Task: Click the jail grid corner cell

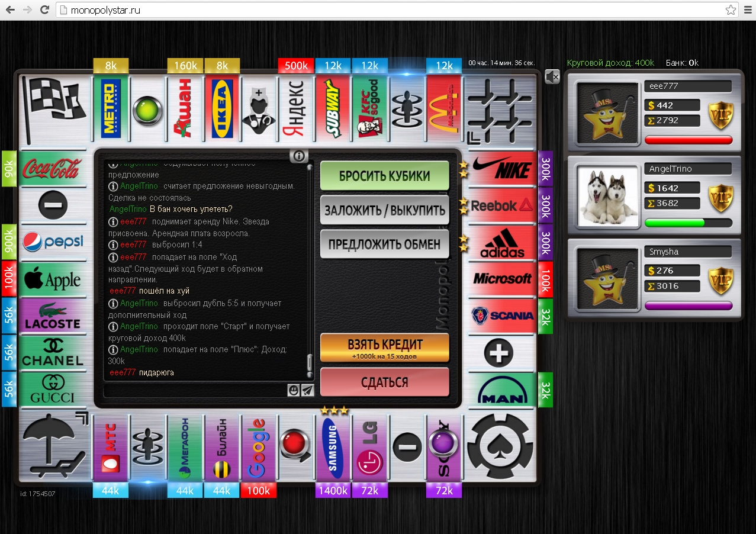Action: pyautogui.click(x=500, y=111)
